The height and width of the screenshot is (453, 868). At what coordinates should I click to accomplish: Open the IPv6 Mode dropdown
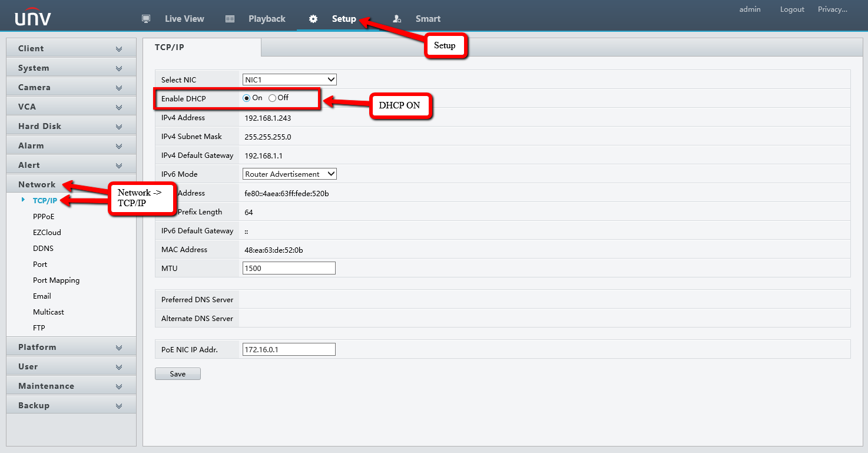point(289,174)
